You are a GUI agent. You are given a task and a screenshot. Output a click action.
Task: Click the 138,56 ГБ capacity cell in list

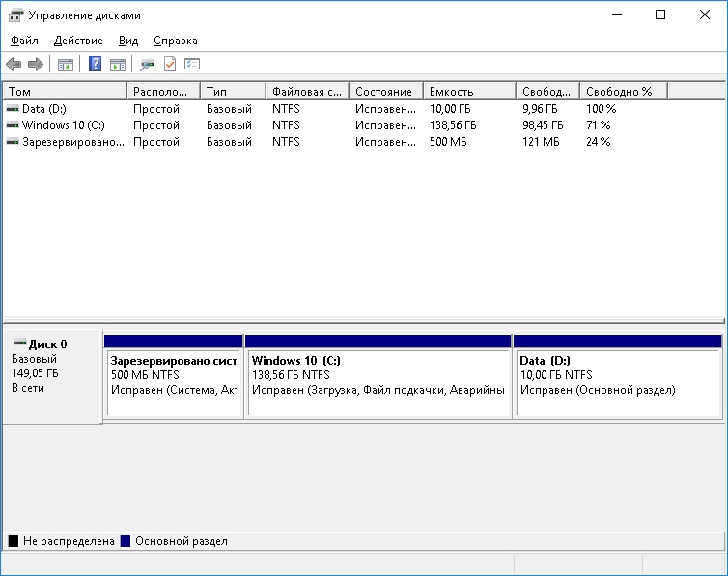[453, 125]
